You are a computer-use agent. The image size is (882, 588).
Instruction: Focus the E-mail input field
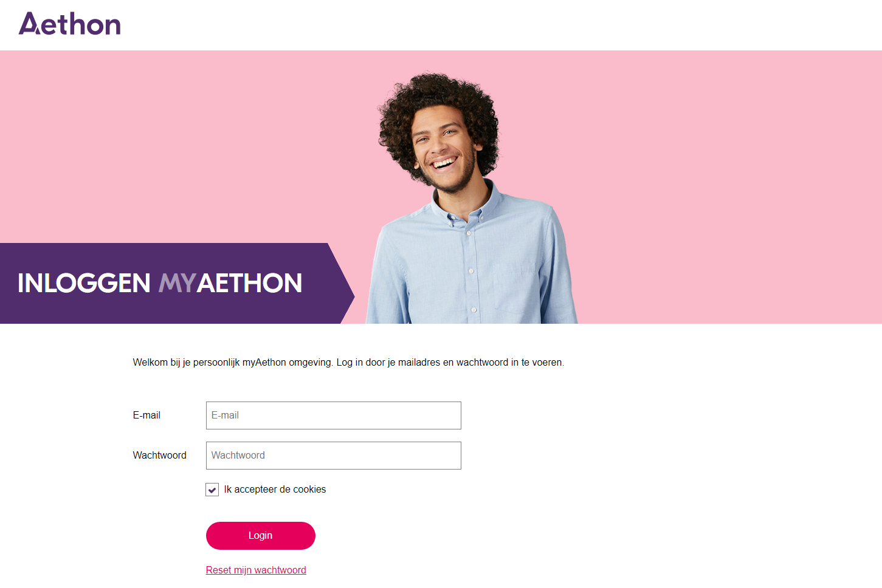tap(333, 415)
